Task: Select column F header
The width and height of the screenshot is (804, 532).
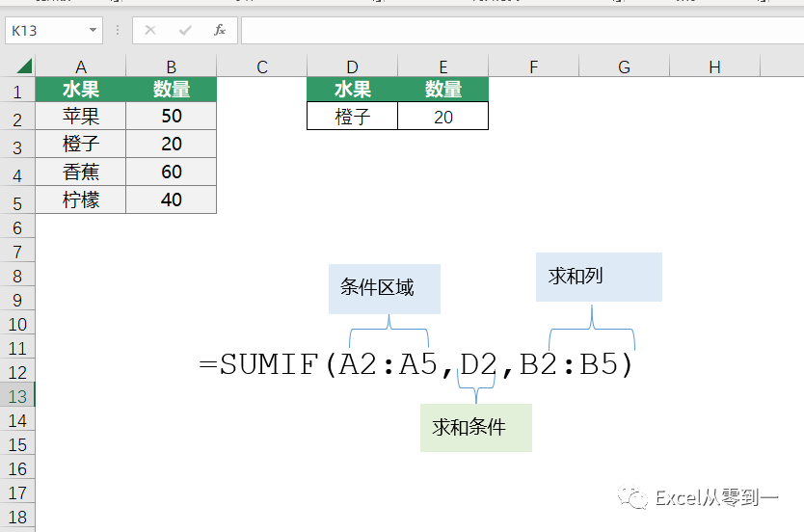Action: 534,66
